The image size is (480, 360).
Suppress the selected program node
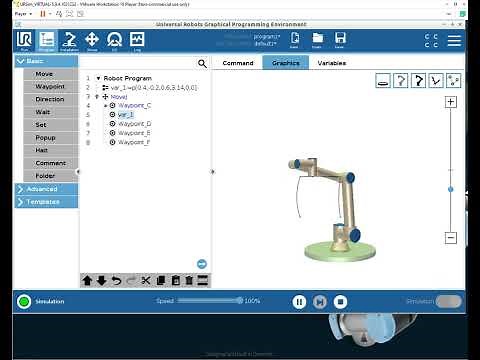pyautogui.click(x=203, y=281)
